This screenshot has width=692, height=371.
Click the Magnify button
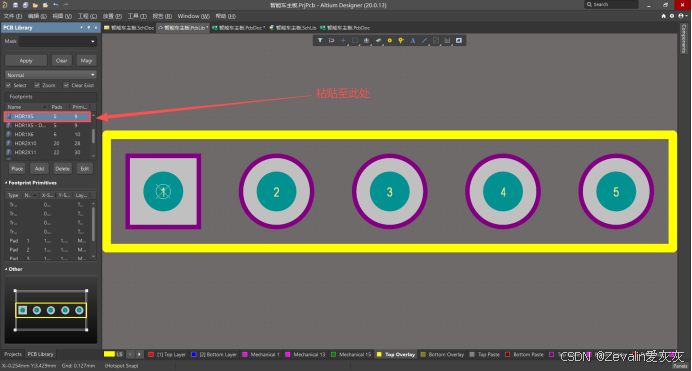click(x=86, y=60)
